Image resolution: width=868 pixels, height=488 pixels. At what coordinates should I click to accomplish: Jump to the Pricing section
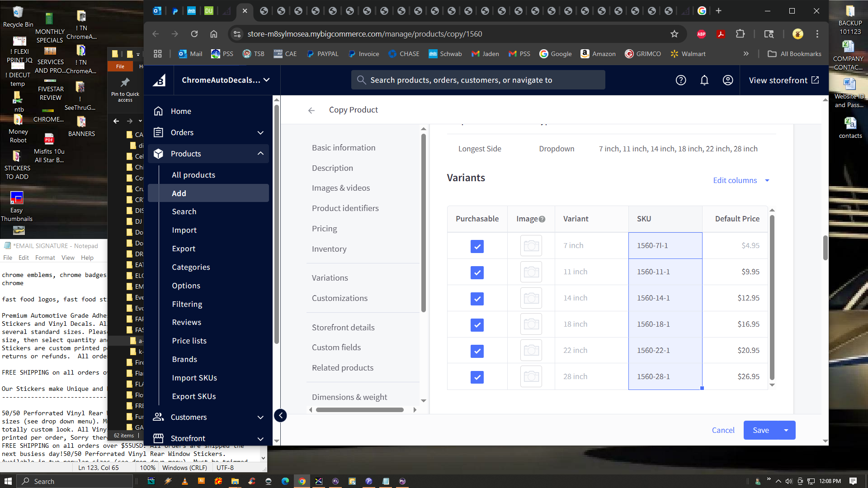325,229
